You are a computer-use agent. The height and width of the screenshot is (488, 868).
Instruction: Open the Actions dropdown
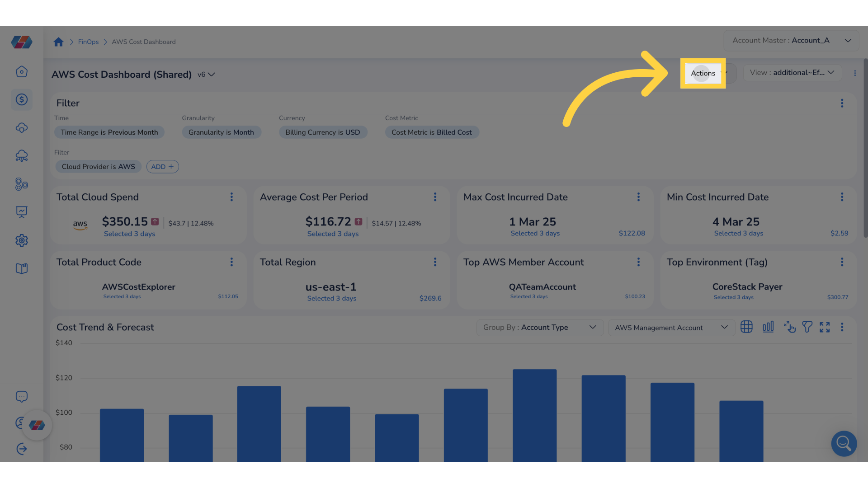[708, 73]
